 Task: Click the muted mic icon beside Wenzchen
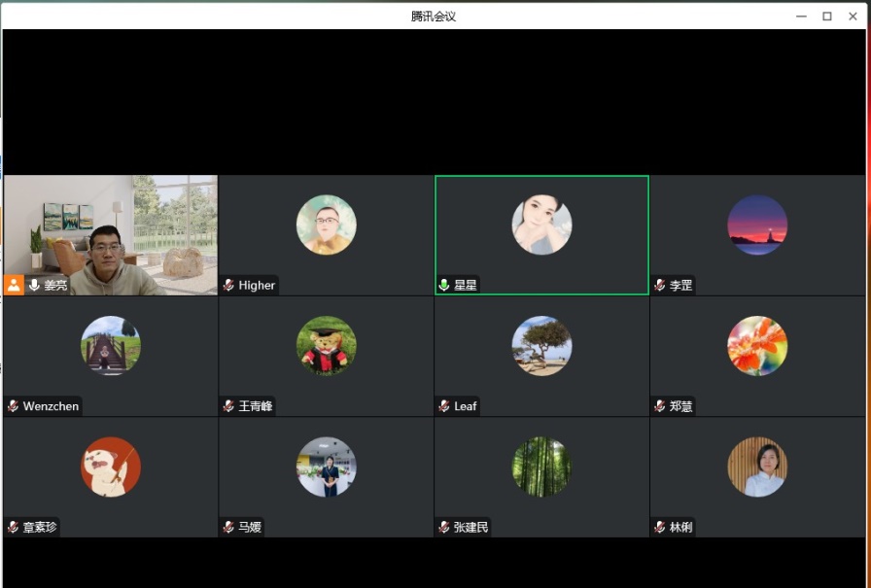point(14,406)
